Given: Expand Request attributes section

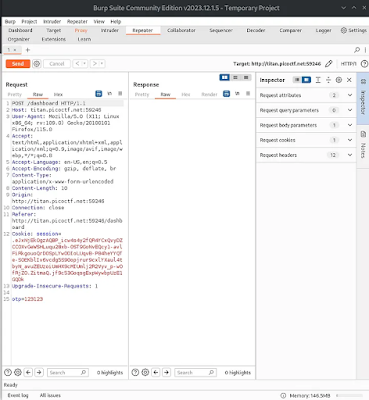Looking at the screenshot, I should coord(306,95).
